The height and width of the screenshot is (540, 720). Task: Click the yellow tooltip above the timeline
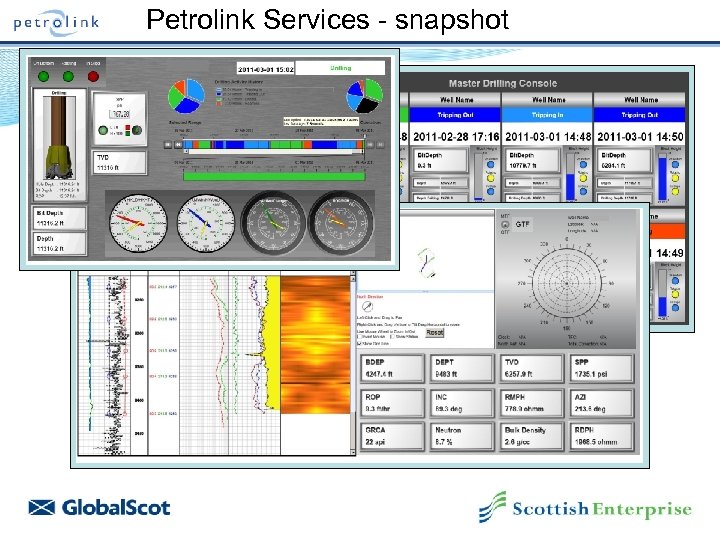click(321, 121)
